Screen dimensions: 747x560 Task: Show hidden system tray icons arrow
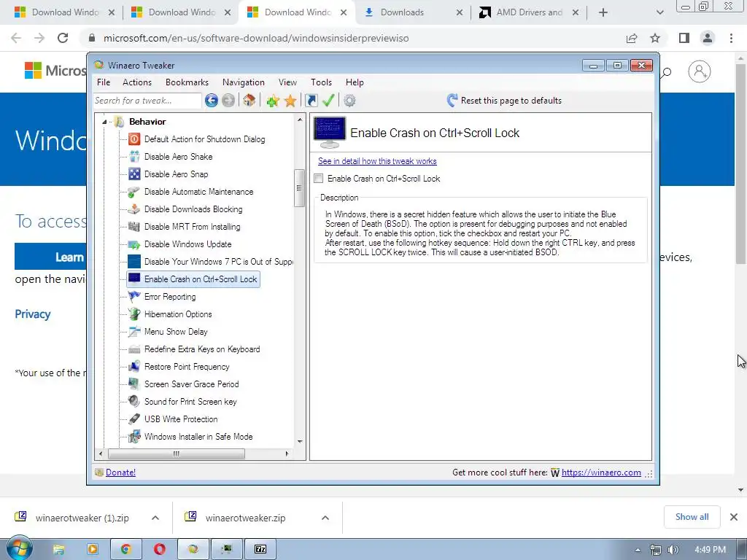coord(638,550)
